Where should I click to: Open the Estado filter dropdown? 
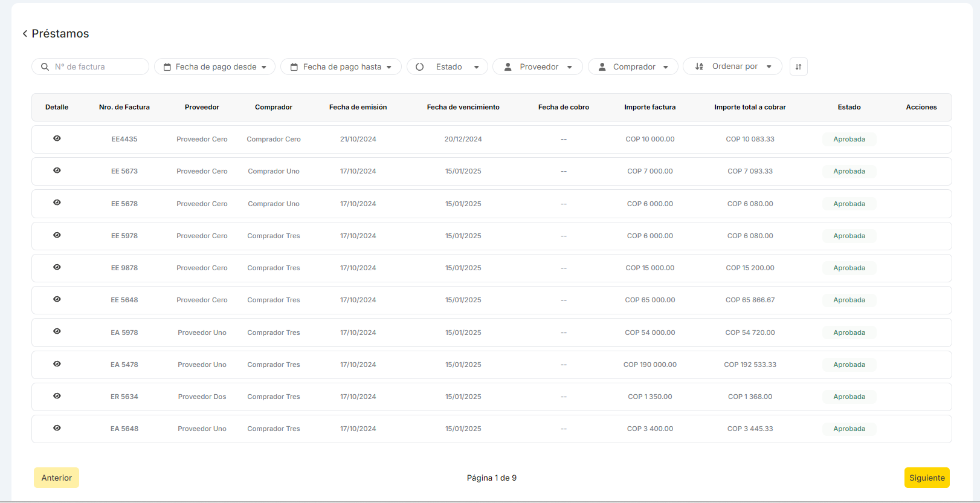tap(448, 67)
